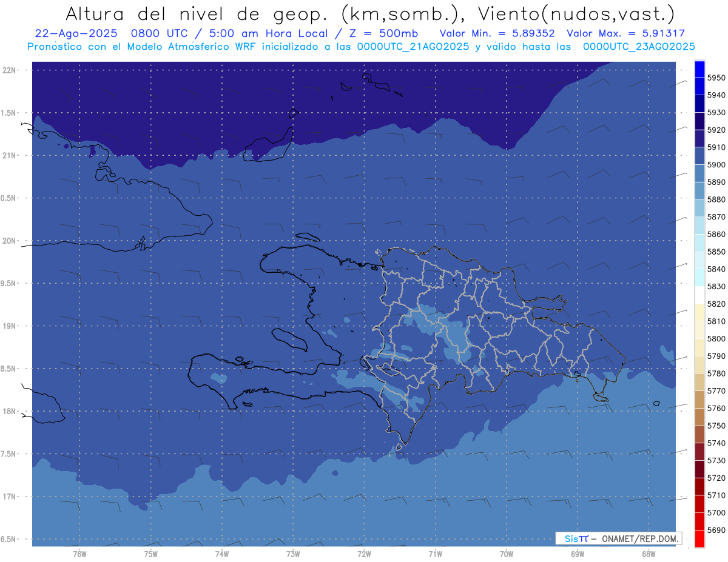Click the '68W' longitude label

[649, 554]
